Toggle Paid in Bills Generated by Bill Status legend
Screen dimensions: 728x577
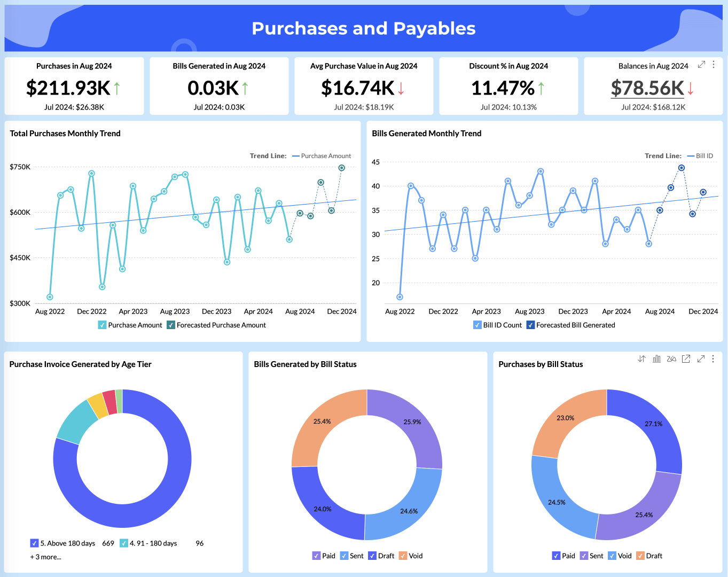[317, 556]
